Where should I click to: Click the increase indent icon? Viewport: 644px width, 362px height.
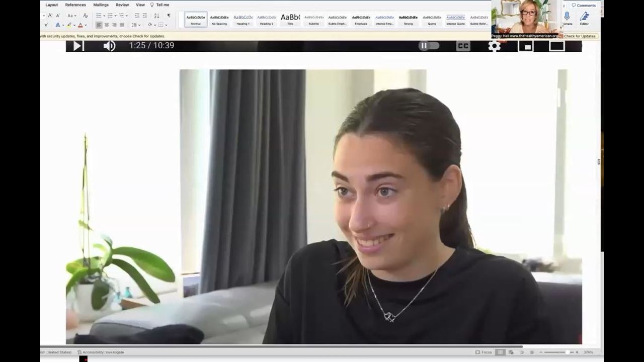coord(144,16)
